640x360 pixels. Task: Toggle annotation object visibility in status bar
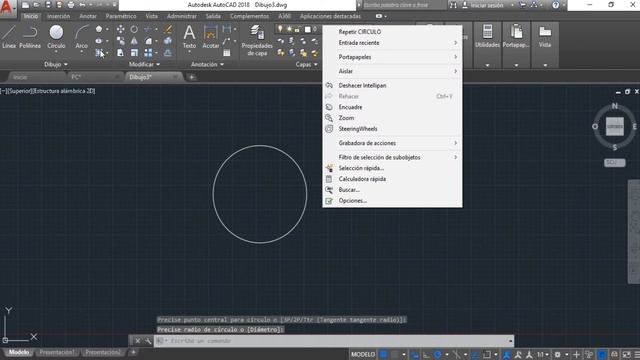pos(507,354)
